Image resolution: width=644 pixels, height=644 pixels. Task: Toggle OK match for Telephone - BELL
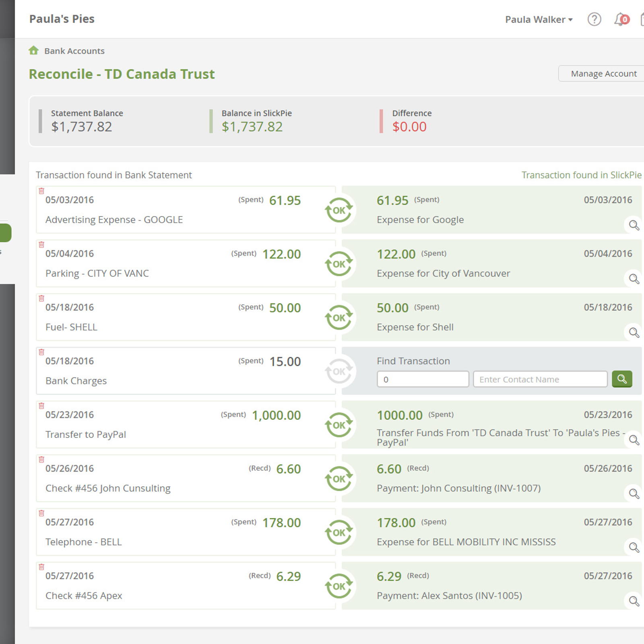coord(339,532)
